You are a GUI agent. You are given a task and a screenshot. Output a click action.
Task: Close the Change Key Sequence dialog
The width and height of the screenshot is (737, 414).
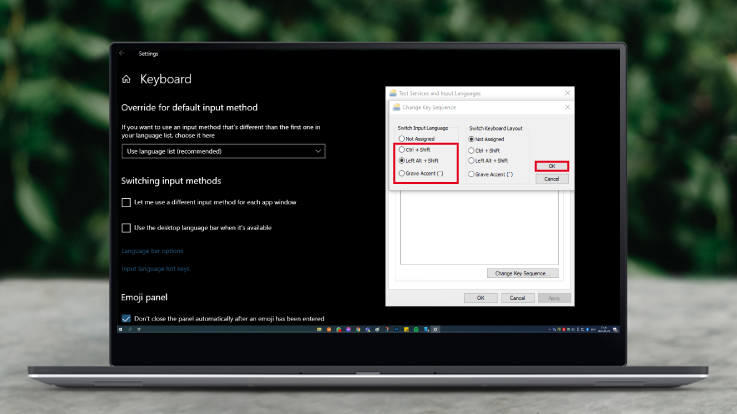pos(568,106)
